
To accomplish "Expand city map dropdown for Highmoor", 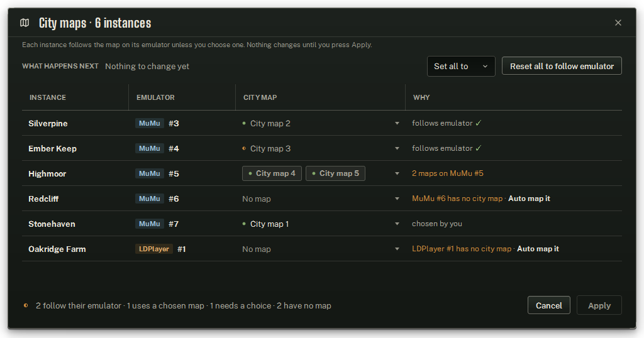I will [x=397, y=173].
